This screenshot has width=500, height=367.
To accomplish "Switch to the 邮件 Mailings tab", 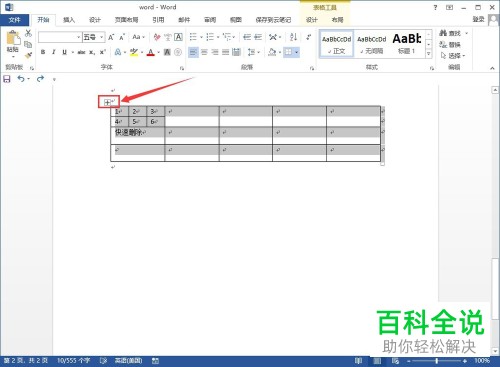I will (x=184, y=20).
